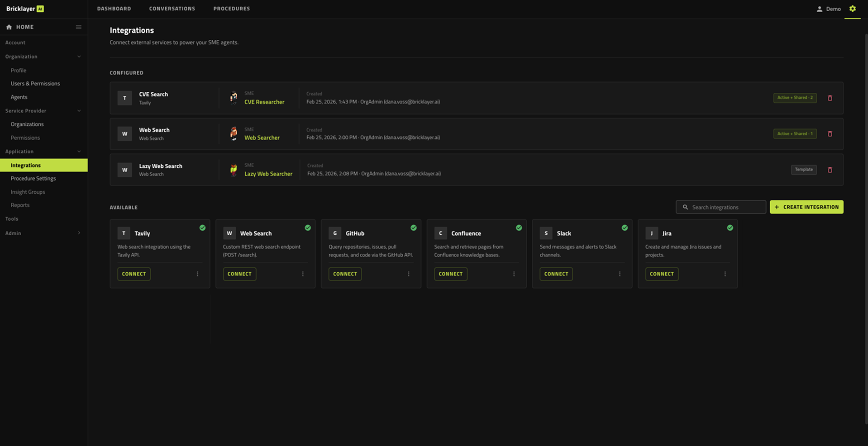Click the Template badge on Lazy Web Search
The image size is (868, 446).
tap(804, 170)
